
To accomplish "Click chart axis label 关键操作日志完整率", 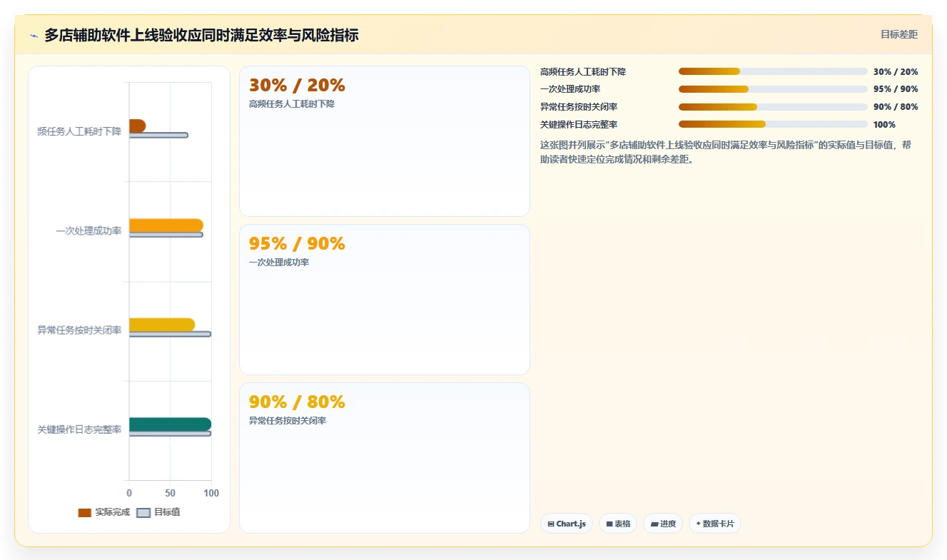I will (x=79, y=430).
